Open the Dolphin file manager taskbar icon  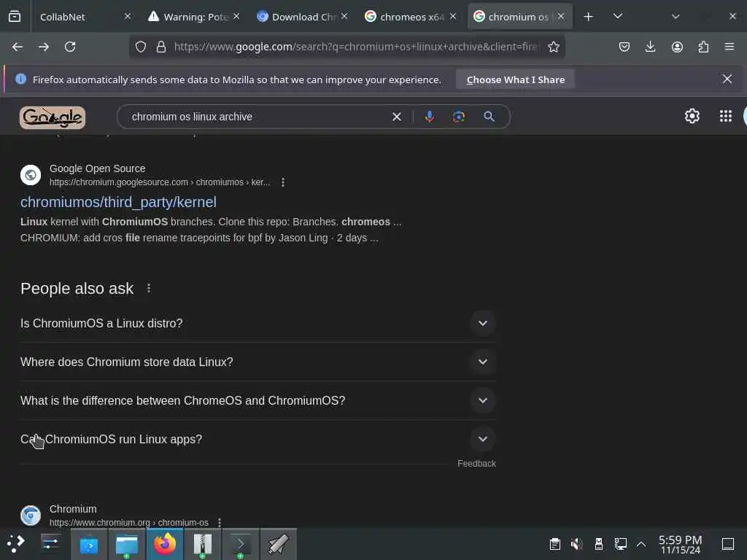(x=127, y=544)
